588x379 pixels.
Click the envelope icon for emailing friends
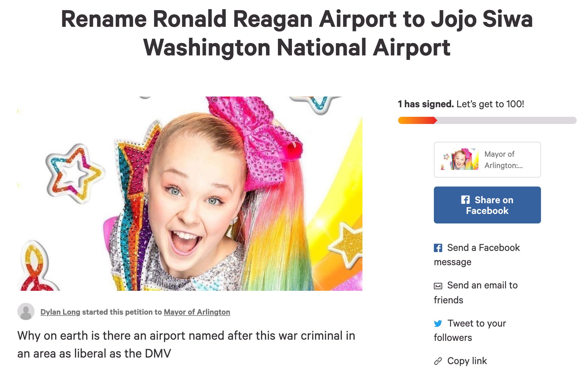coord(438,286)
